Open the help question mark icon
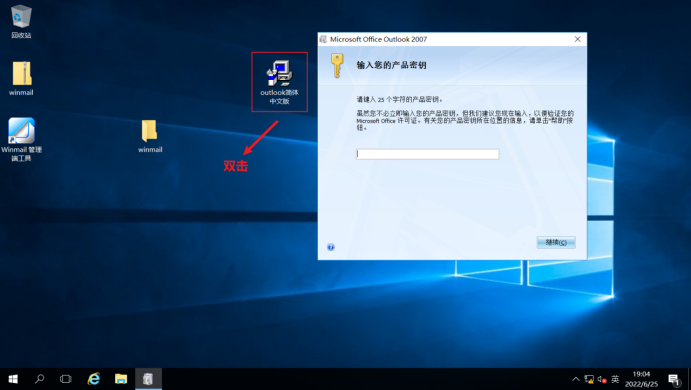Viewport: 691px width, 390px height. pyautogui.click(x=331, y=247)
